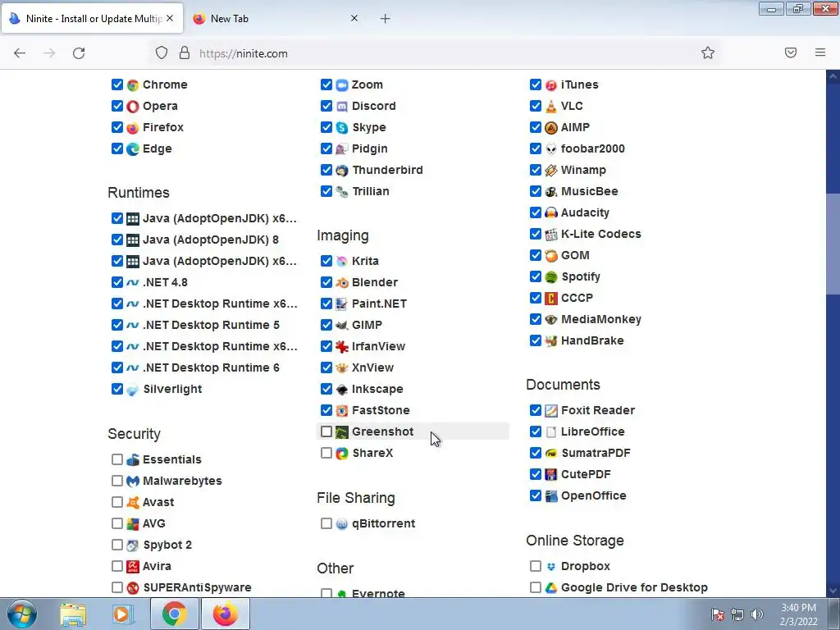The image size is (840, 630).
Task: Click the Paint.NET label
Action: (379, 304)
